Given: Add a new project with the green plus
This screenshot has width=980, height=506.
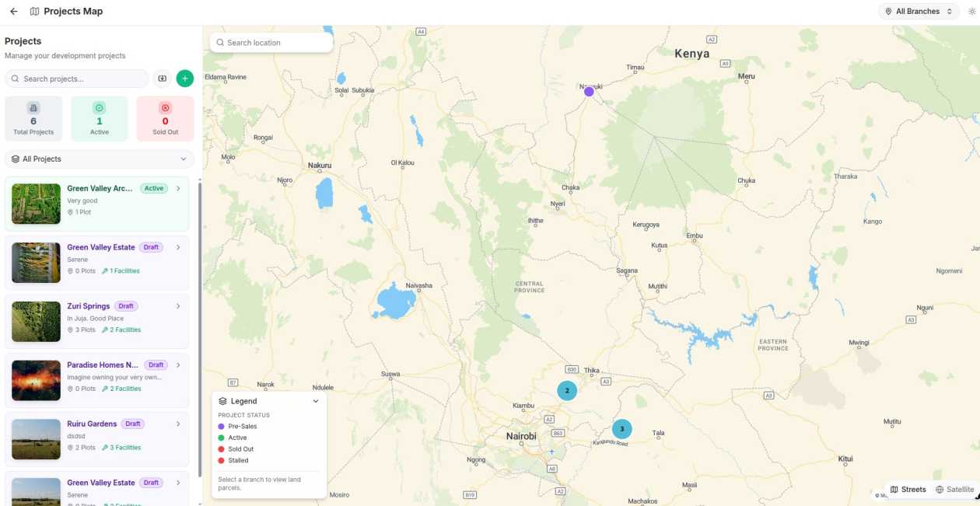Looking at the screenshot, I should click(x=184, y=79).
